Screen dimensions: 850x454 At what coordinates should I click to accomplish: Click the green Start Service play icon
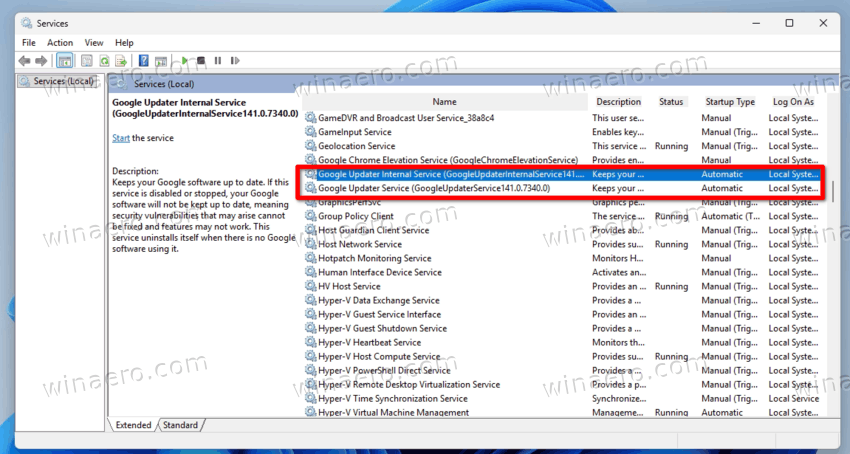point(185,61)
